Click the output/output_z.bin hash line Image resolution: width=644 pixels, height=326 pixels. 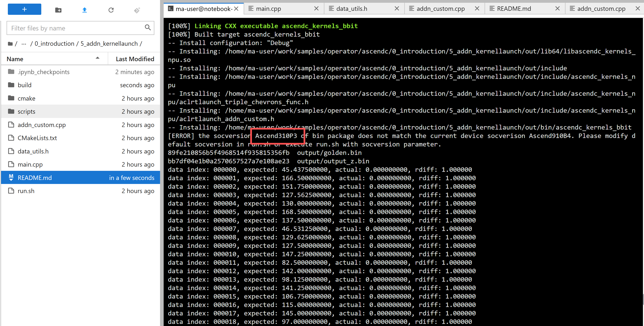click(268, 161)
